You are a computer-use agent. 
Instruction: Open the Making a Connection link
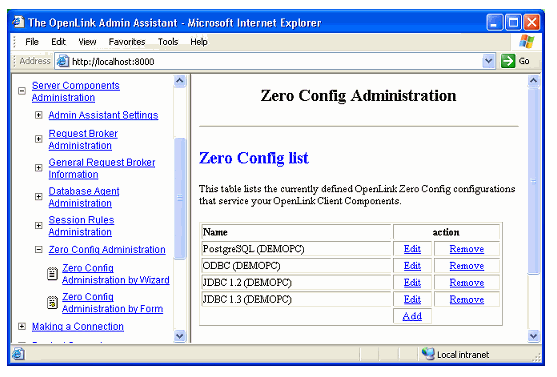coord(78,326)
